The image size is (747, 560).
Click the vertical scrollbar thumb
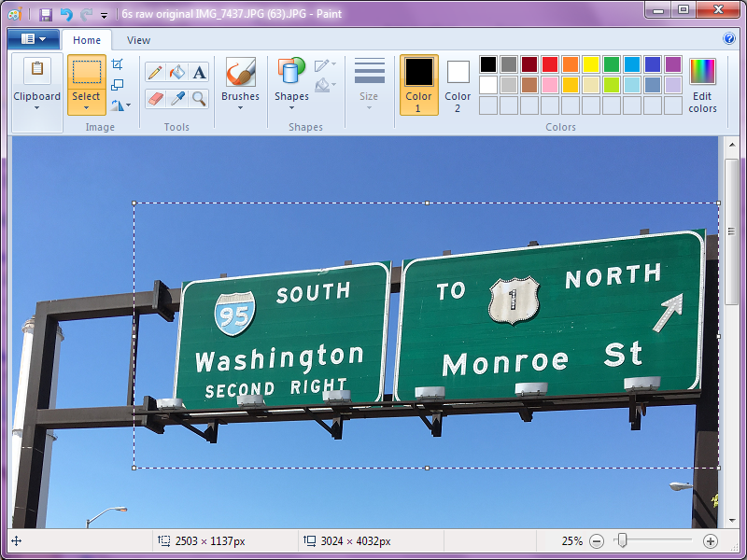[x=732, y=231]
